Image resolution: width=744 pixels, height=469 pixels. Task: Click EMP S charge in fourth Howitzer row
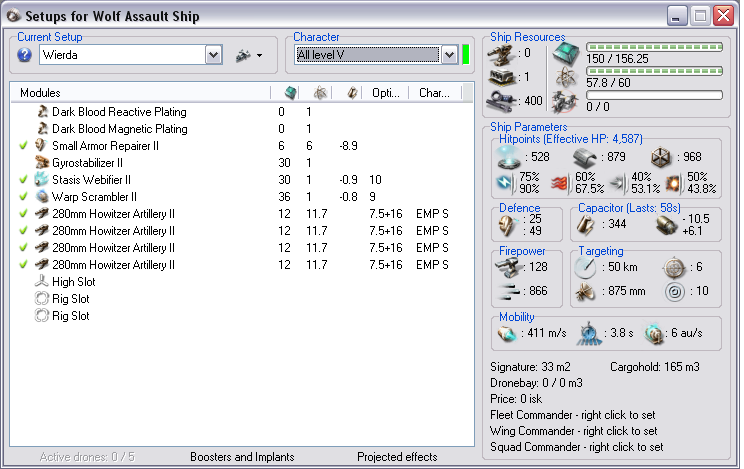coord(432,265)
